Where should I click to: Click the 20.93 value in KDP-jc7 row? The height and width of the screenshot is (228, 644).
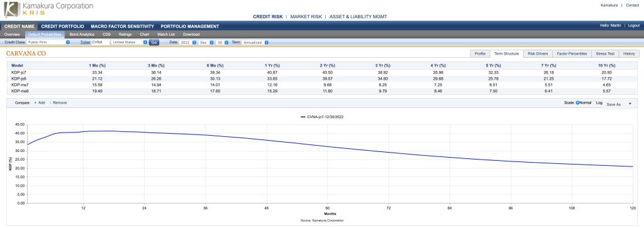(607, 72)
